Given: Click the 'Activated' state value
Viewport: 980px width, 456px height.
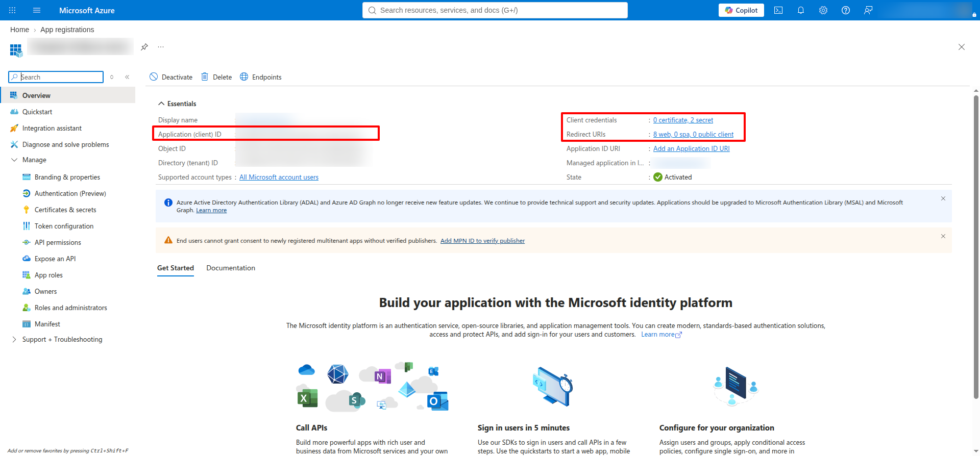Looking at the screenshot, I should click(x=678, y=177).
